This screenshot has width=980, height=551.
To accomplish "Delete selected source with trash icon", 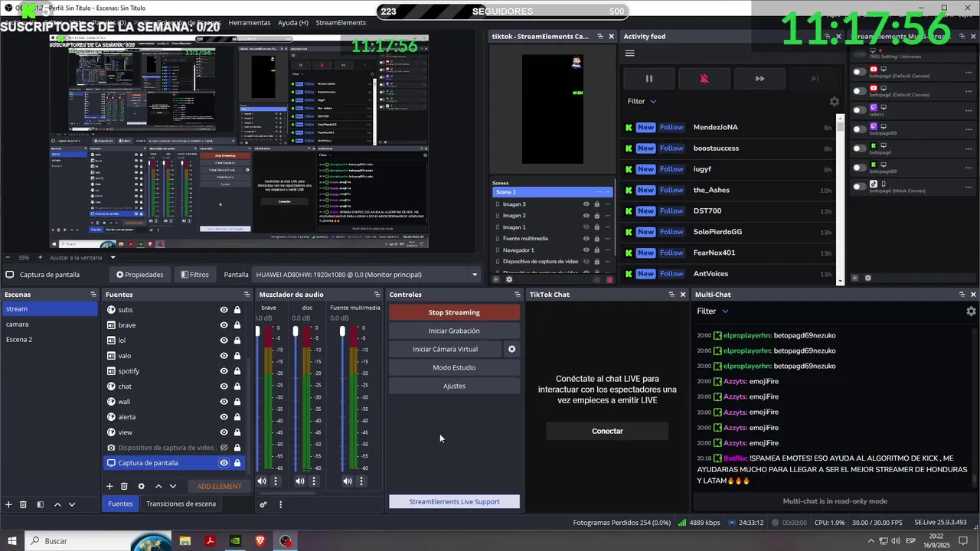I will pos(124,486).
